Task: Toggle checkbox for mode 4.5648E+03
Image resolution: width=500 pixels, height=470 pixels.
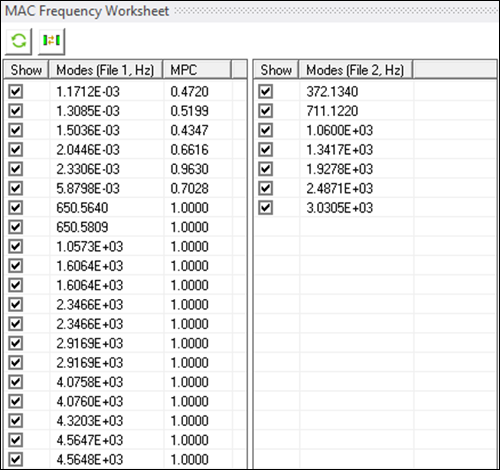Action: click(16, 459)
